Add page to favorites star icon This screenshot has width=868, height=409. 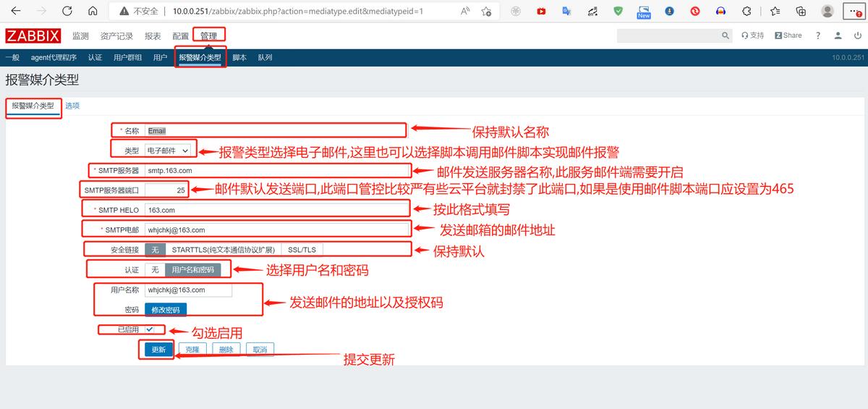pos(487,12)
